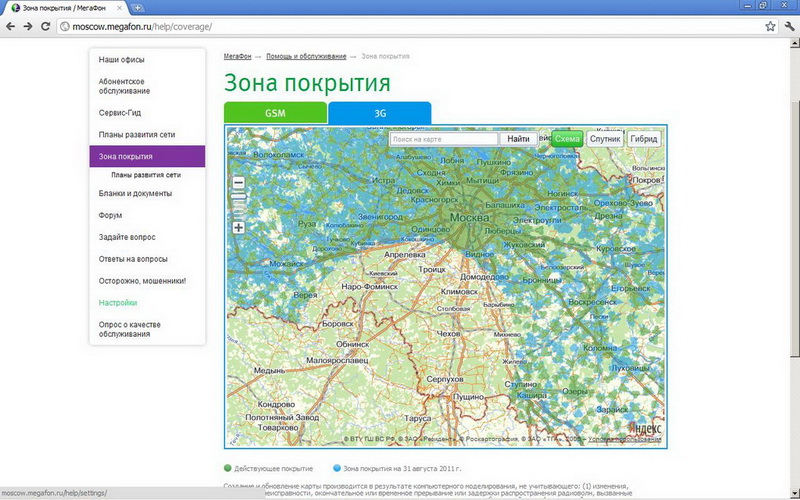Switch map to Гибрид view
The height and width of the screenshot is (500, 800).
(x=643, y=139)
